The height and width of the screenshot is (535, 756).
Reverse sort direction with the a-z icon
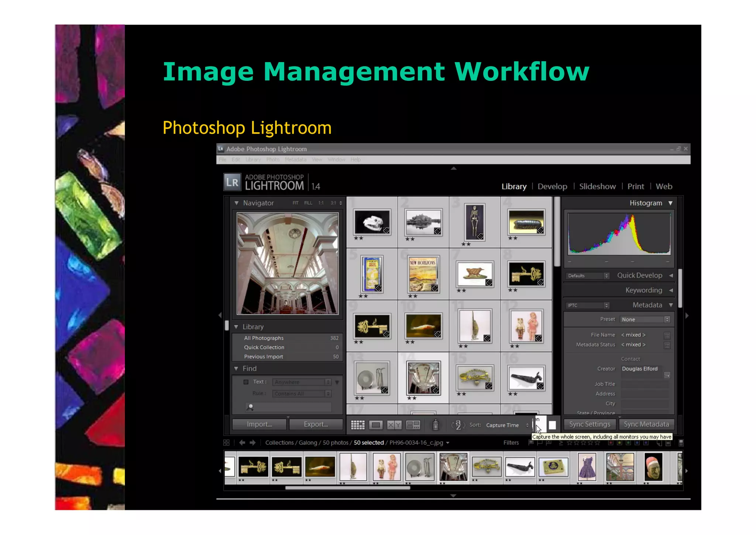coord(458,425)
